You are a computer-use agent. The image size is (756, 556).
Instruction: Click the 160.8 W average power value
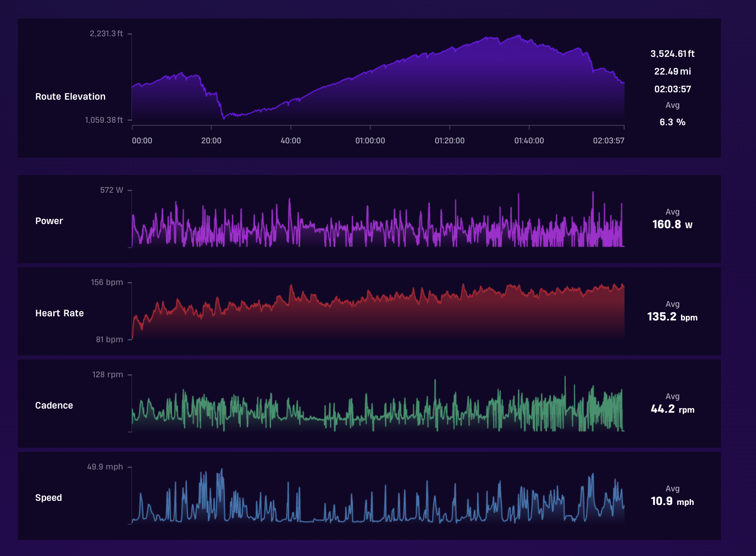pyautogui.click(x=672, y=224)
